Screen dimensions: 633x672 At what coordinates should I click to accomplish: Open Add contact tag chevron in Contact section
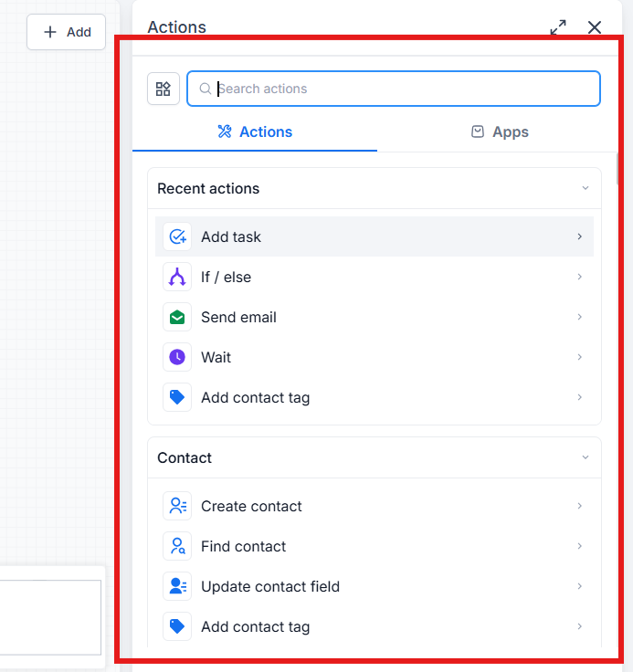click(x=579, y=626)
